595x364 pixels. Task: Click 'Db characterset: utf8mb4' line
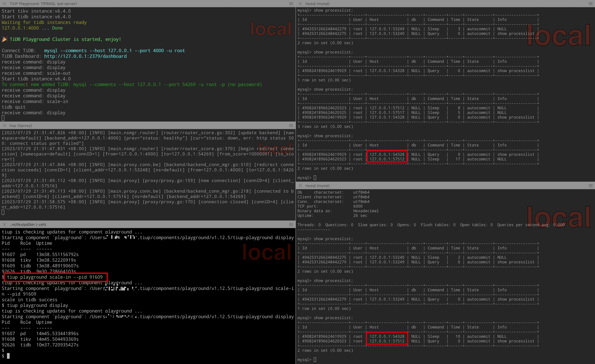coord(334,192)
